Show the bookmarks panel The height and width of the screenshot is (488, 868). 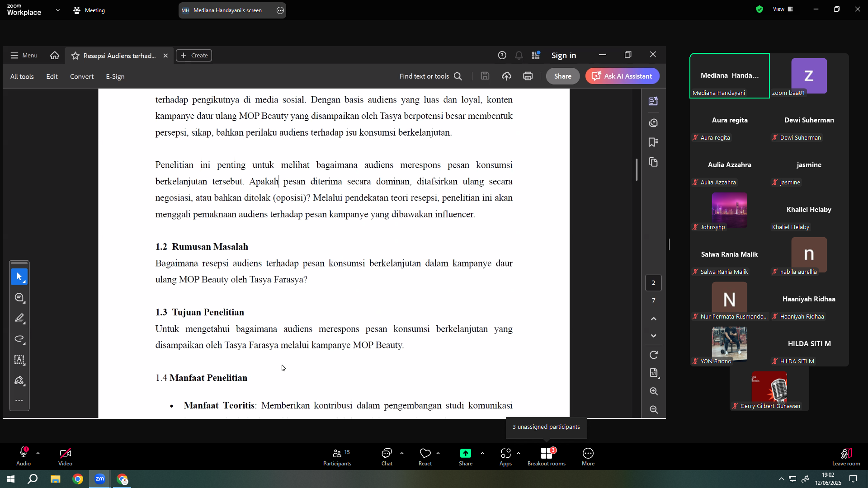tap(653, 142)
